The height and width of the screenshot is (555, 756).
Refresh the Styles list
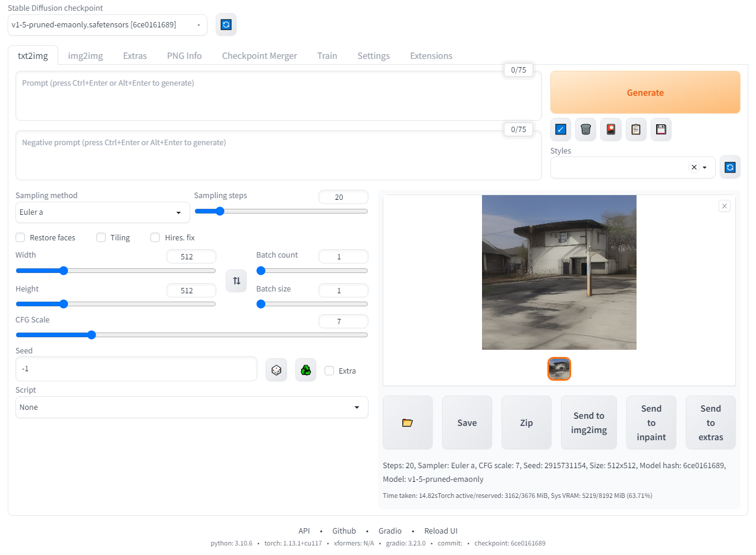point(730,167)
